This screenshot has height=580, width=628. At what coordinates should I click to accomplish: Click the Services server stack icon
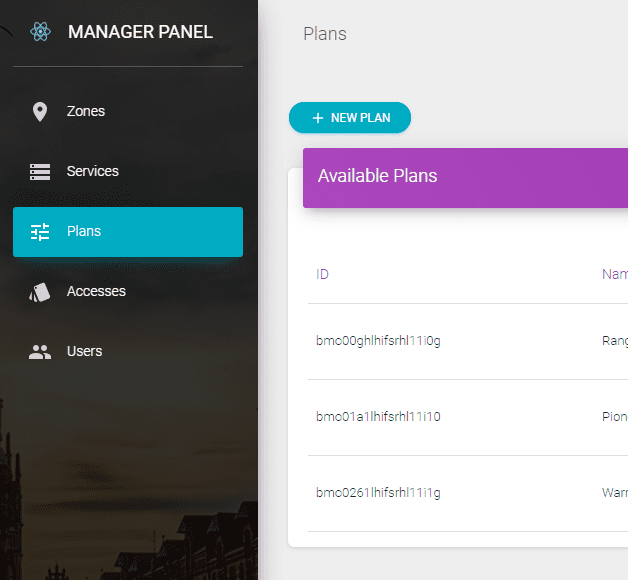pos(40,172)
